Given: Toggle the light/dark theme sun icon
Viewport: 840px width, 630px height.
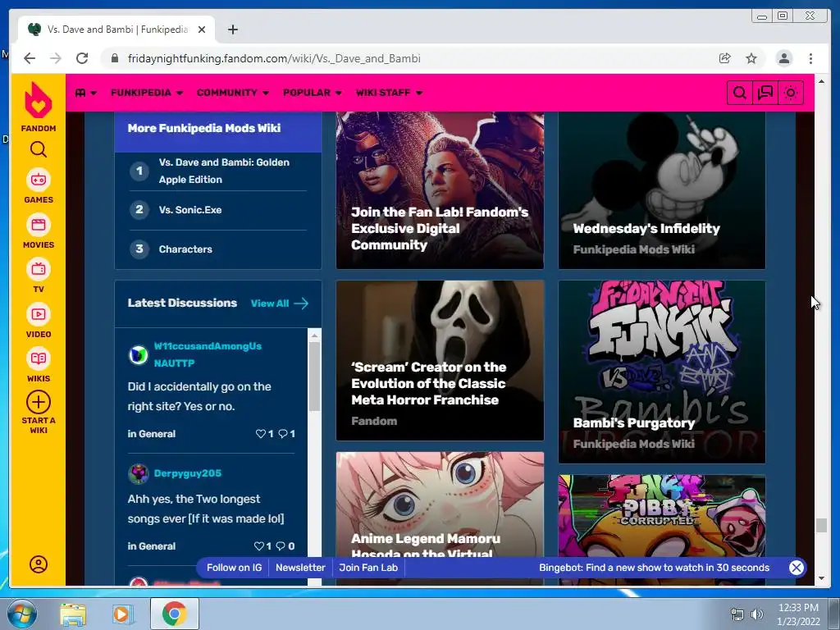Looking at the screenshot, I should pyautogui.click(x=791, y=93).
